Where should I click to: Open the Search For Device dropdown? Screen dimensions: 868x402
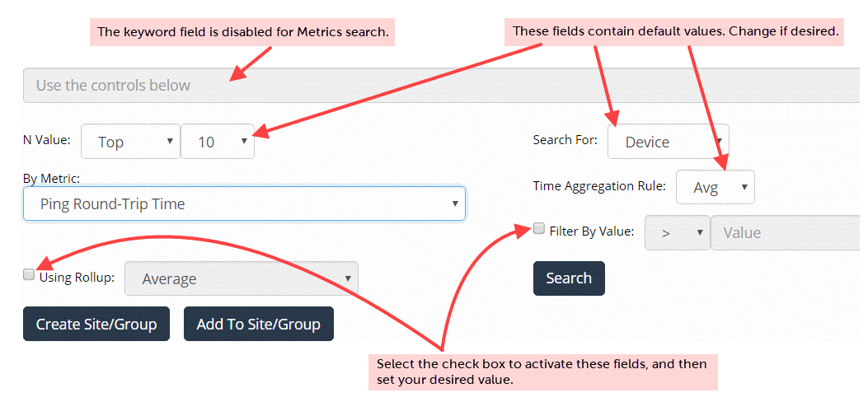pyautogui.click(x=668, y=142)
